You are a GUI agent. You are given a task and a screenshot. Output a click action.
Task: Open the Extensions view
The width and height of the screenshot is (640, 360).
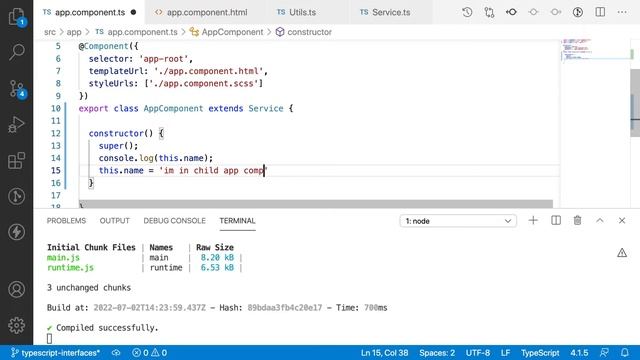point(16,160)
